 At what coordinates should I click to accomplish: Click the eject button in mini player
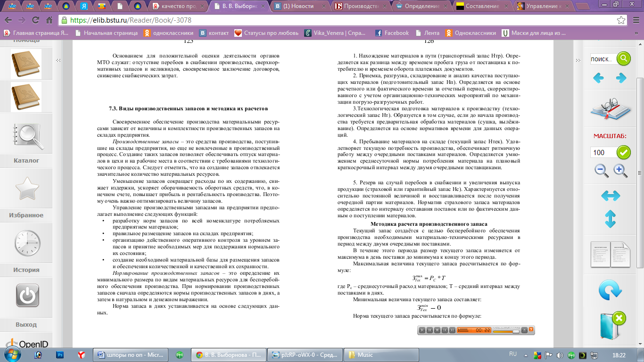pos(525,330)
